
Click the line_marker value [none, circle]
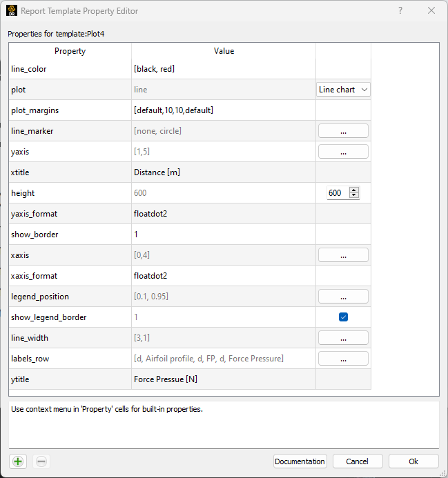224,131
